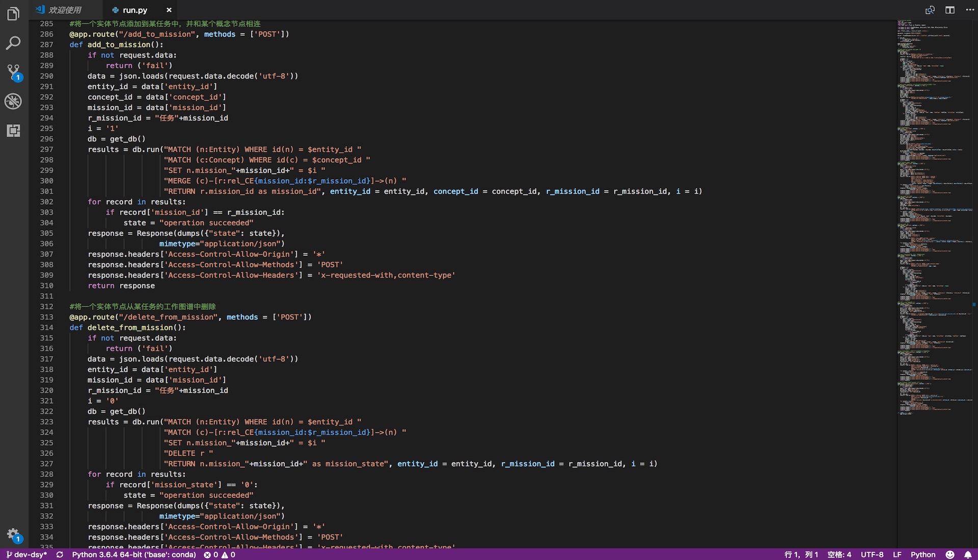
Task: Close the run.py tab
Action: (169, 10)
